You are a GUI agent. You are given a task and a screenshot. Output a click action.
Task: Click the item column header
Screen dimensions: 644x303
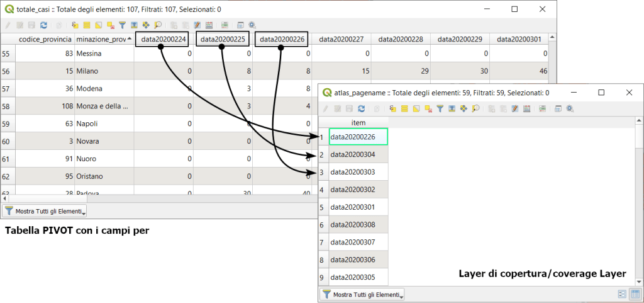coord(358,122)
